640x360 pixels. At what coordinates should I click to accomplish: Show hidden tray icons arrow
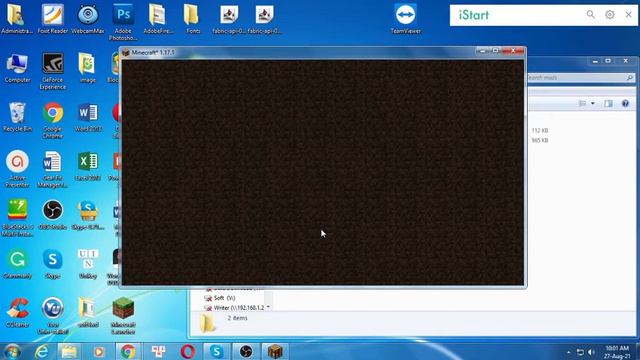pyautogui.click(x=569, y=352)
